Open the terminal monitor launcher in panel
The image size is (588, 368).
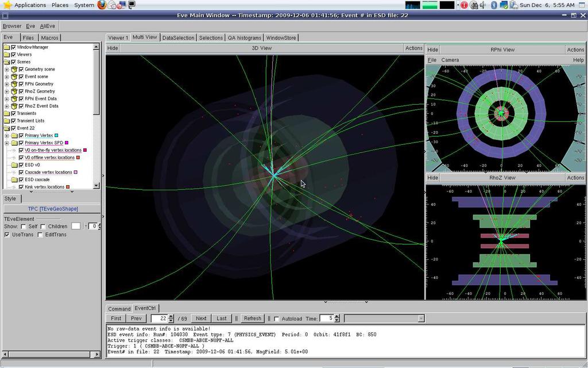pos(131,5)
